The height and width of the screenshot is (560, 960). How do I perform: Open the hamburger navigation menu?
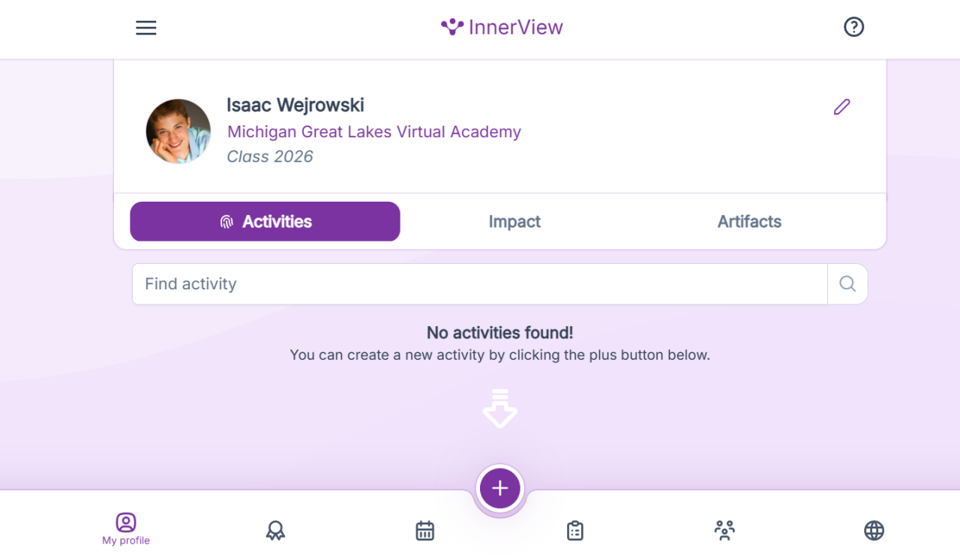146,28
